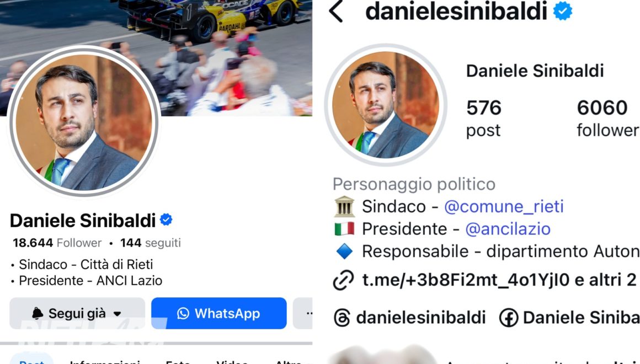Open the Altro tab menu
This screenshot has height=364, width=640.
tap(291, 361)
